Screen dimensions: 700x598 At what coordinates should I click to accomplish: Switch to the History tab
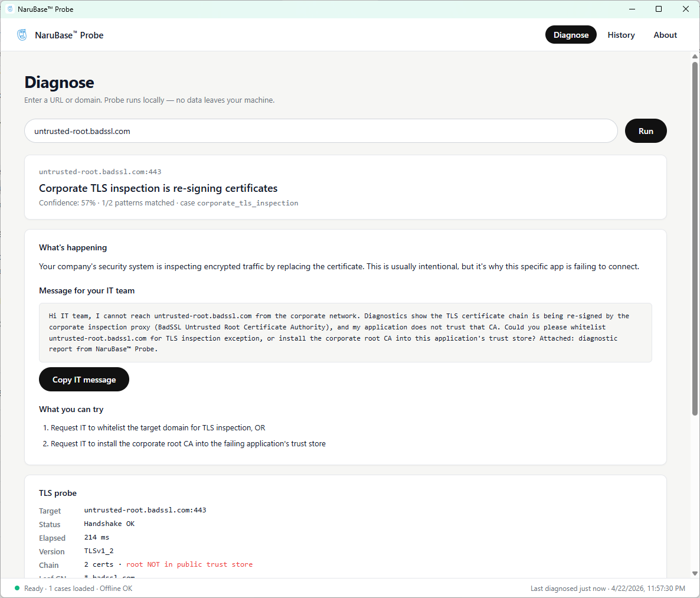click(x=620, y=35)
